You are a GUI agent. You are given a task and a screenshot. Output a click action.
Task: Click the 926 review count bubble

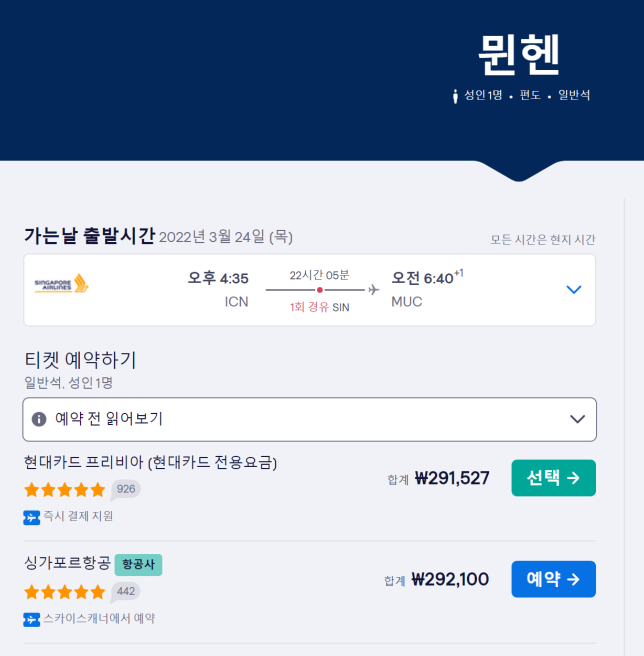[x=125, y=489]
